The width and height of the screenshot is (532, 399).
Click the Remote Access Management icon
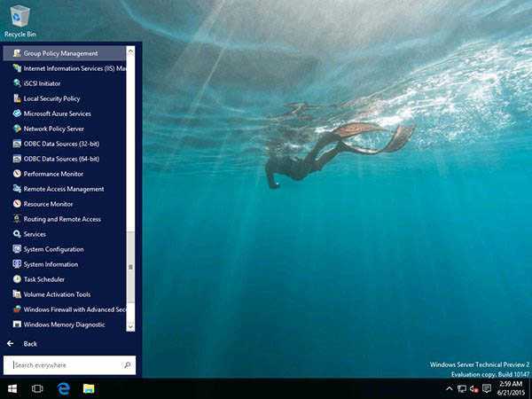click(17, 189)
